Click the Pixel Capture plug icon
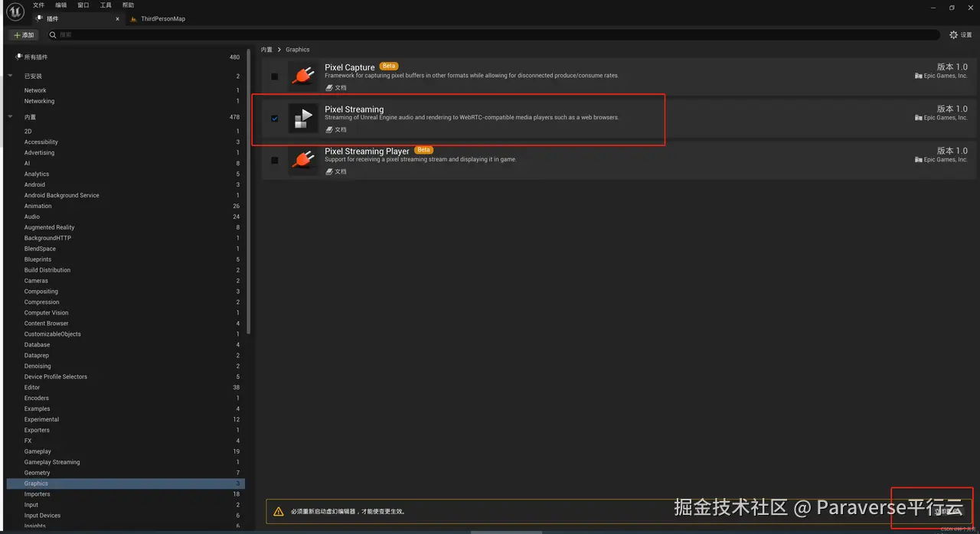 click(x=303, y=77)
